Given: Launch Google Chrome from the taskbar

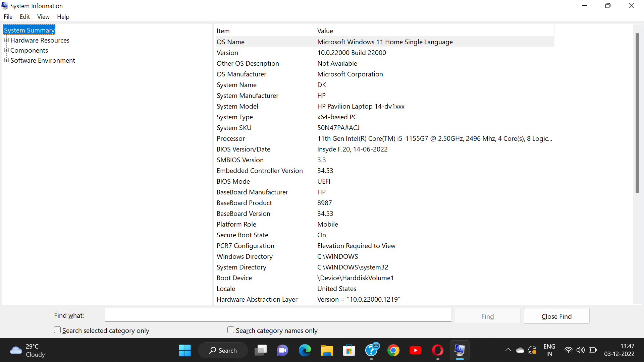Looking at the screenshot, I should (x=393, y=350).
